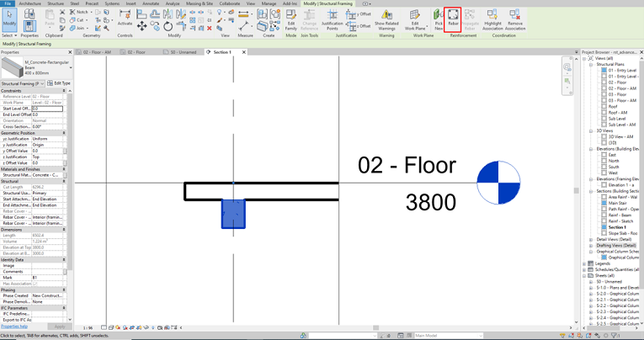Click the Justification Points tool
Image resolution: width=644 pixels, height=340 pixels.
coord(333,19)
